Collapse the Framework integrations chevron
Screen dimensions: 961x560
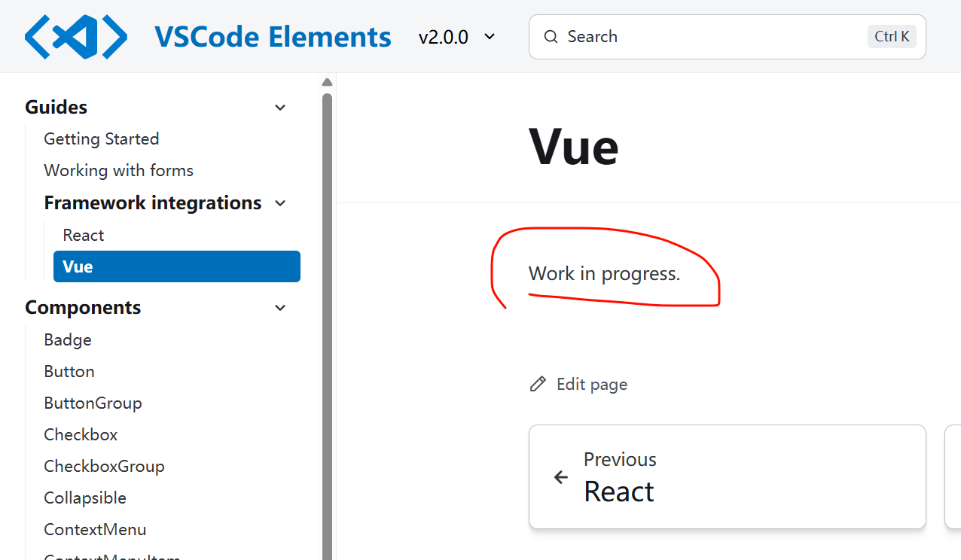tap(280, 203)
